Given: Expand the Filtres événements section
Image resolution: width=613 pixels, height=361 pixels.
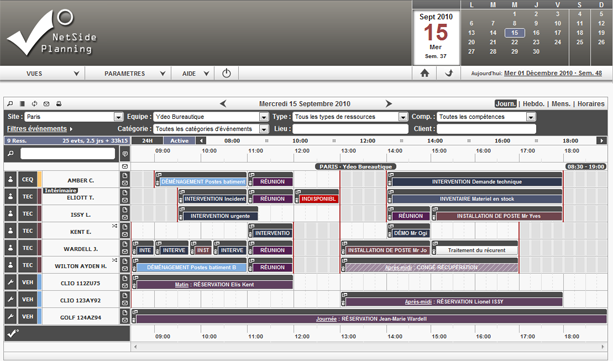Looking at the screenshot, I should (39, 129).
